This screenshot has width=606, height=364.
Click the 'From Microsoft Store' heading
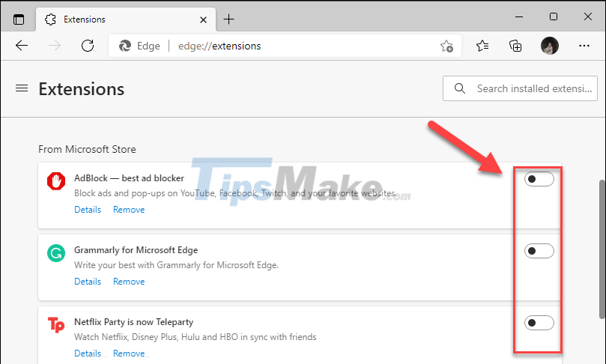(x=87, y=149)
